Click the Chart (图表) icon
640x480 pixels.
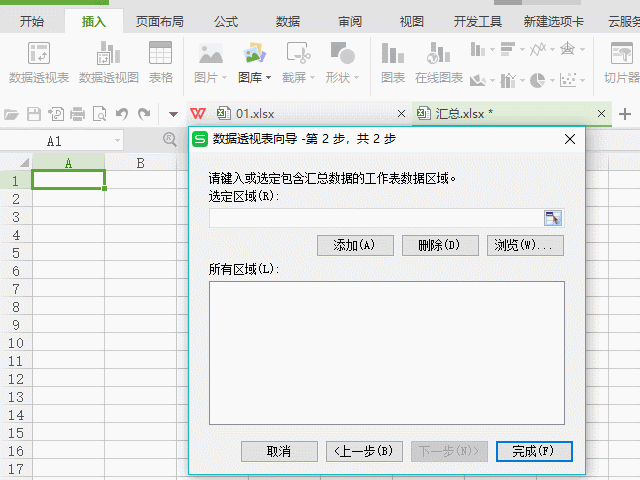pyautogui.click(x=393, y=53)
